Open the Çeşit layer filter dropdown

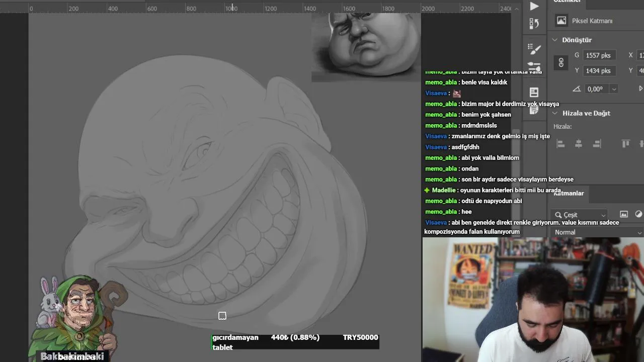(x=579, y=215)
